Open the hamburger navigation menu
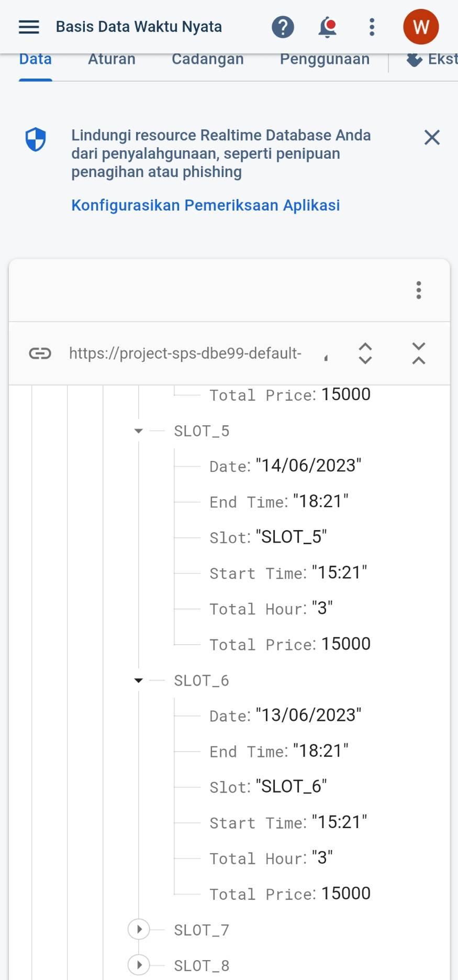 (x=29, y=27)
